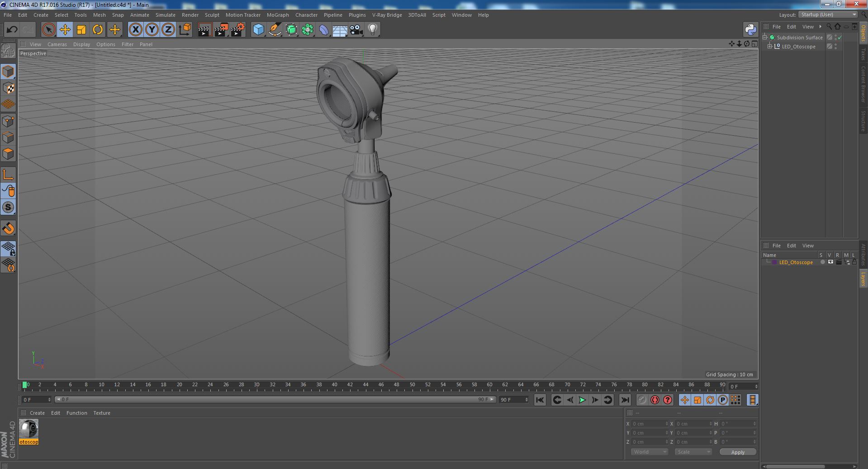Viewport: 868px width, 469px height.
Task: Open the Simulate menu
Action: click(x=166, y=15)
